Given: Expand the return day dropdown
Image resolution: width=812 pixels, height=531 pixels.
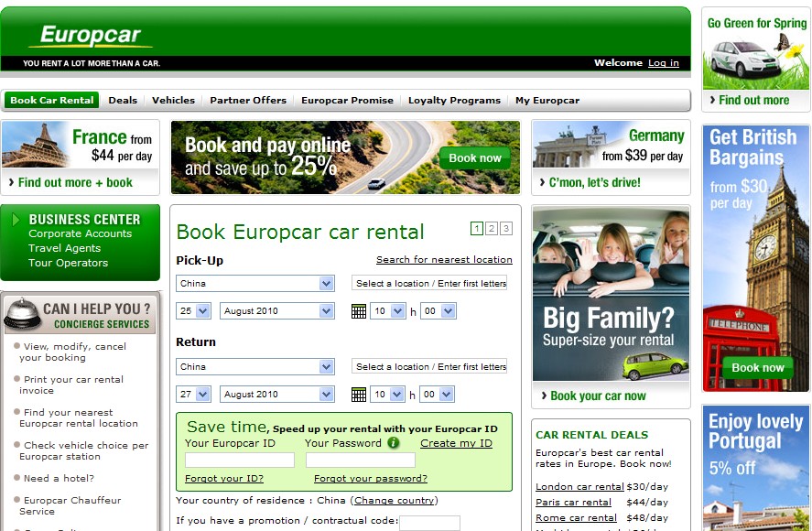Looking at the screenshot, I should [x=202, y=395].
